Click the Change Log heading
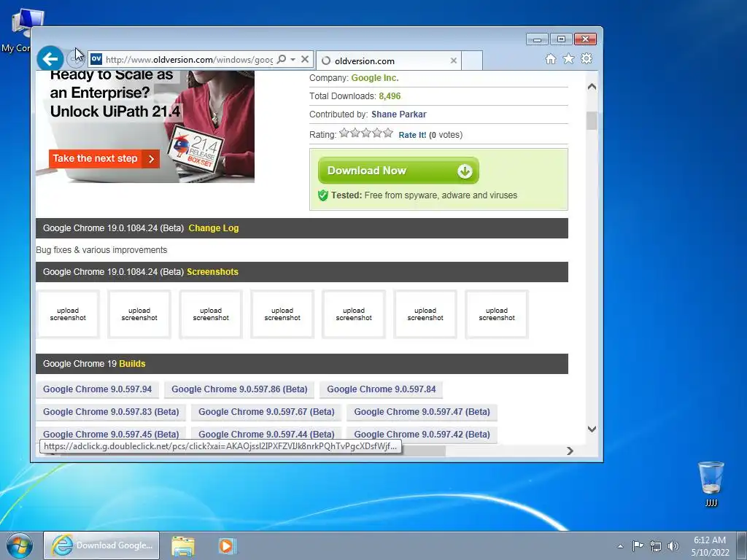This screenshot has width=747, height=560. [x=214, y=228]
